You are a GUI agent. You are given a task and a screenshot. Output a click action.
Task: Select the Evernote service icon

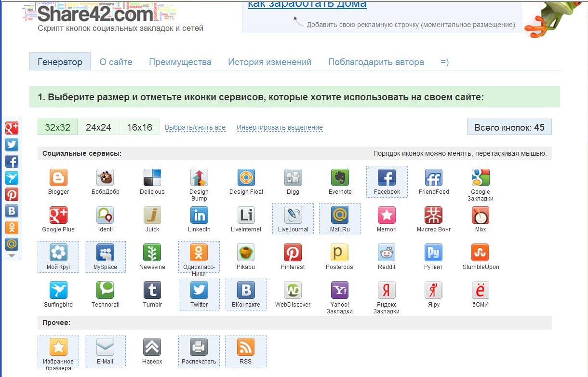coord(340,177)
